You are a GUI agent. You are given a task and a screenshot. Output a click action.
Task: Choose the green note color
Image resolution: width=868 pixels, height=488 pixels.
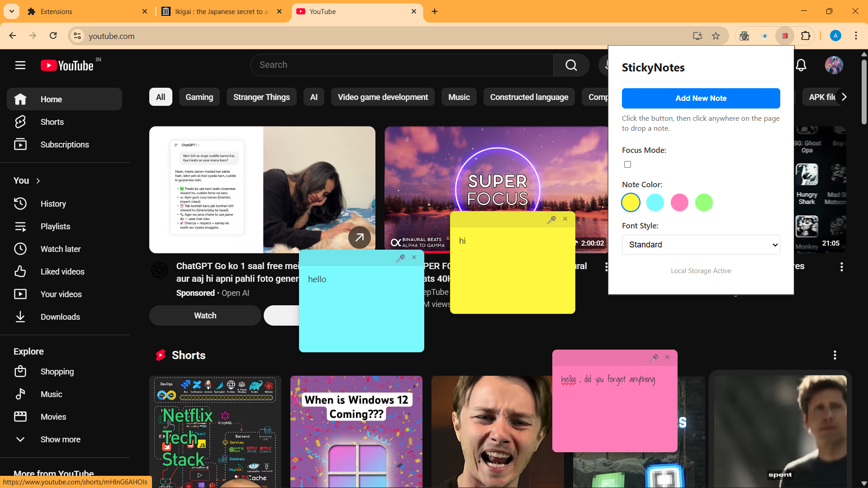(704, 203)
